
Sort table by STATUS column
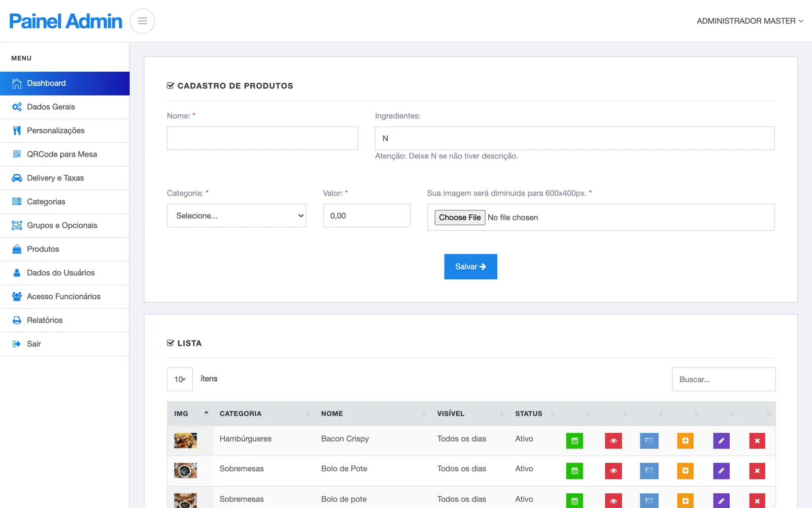(534, 414)
